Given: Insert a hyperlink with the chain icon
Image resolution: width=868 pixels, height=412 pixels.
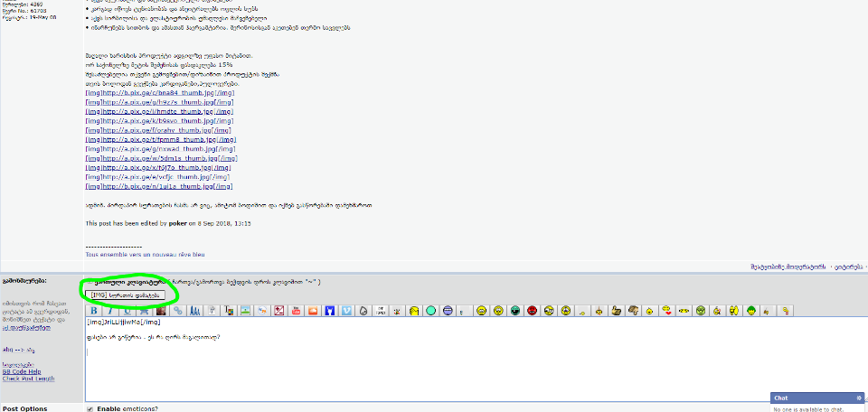Looking at the screenshot, I should pyautogui.click(x=178, y=311).
